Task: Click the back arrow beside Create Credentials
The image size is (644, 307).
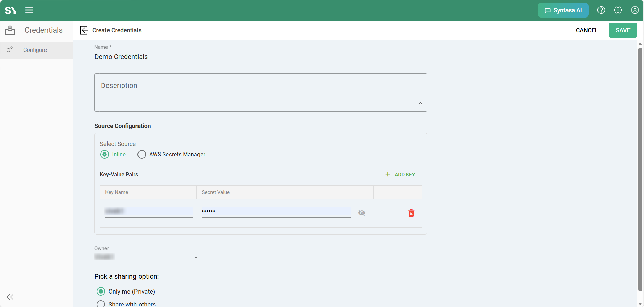Action: (84, 30)
